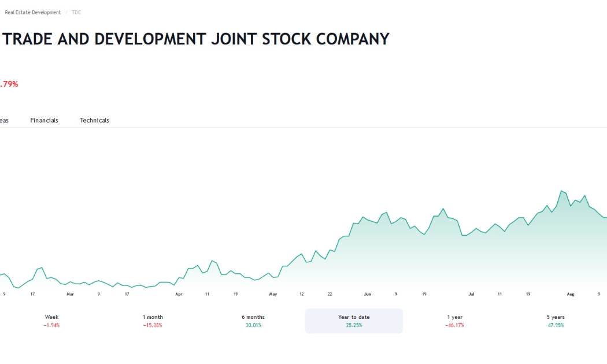Screen dimensions: 607x364
Task: Click the 47.95% five-year change value
Action: [x=556, y=325]
